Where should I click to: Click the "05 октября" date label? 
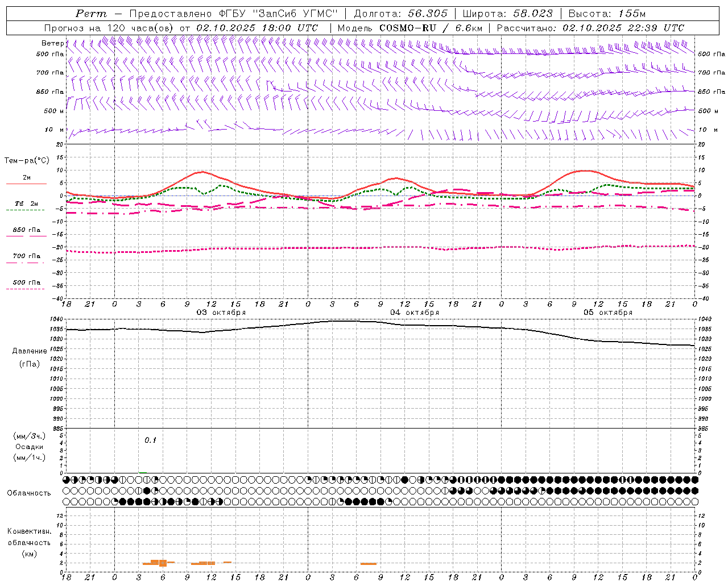click(608, 312)
